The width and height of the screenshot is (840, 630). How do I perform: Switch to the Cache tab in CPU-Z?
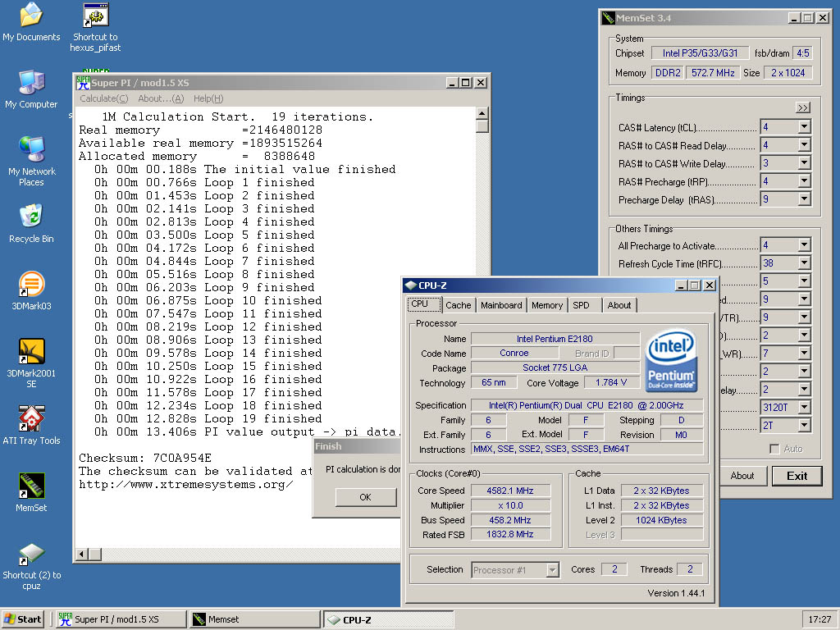coord(458,305)
